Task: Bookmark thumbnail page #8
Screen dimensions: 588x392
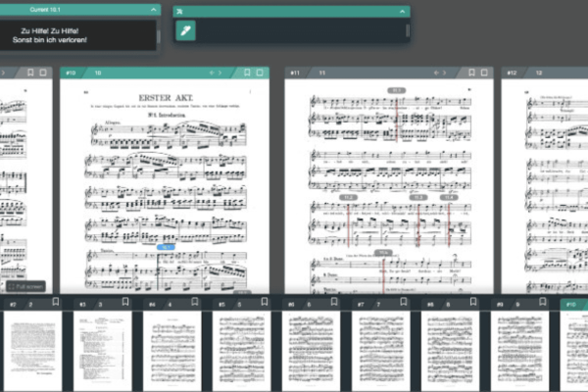Action: coord(473,302)
